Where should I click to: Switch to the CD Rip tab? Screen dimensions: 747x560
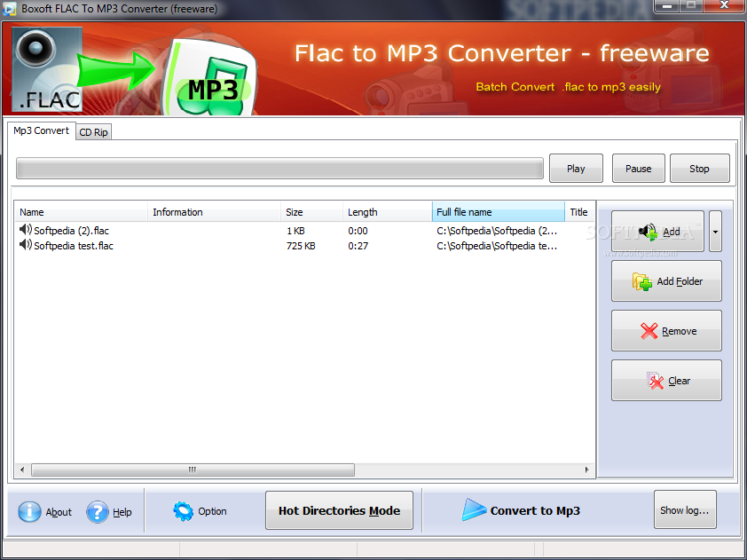pos(93,132)
